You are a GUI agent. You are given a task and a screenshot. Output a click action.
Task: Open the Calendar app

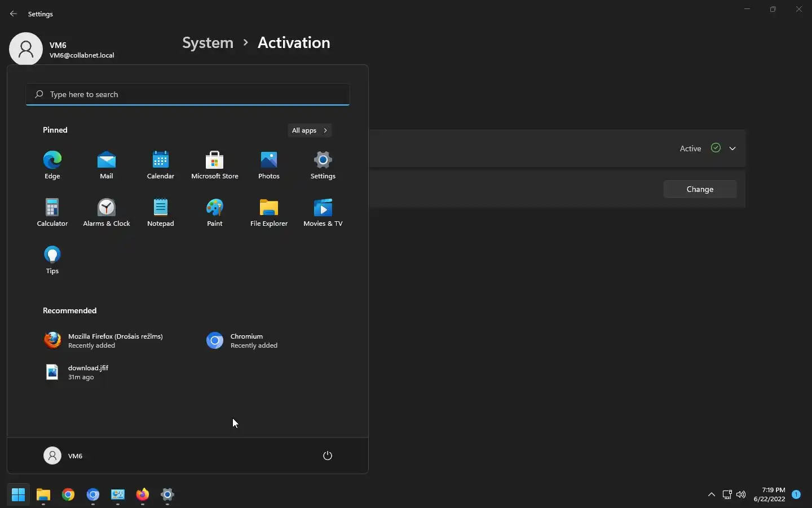point(161,165)
